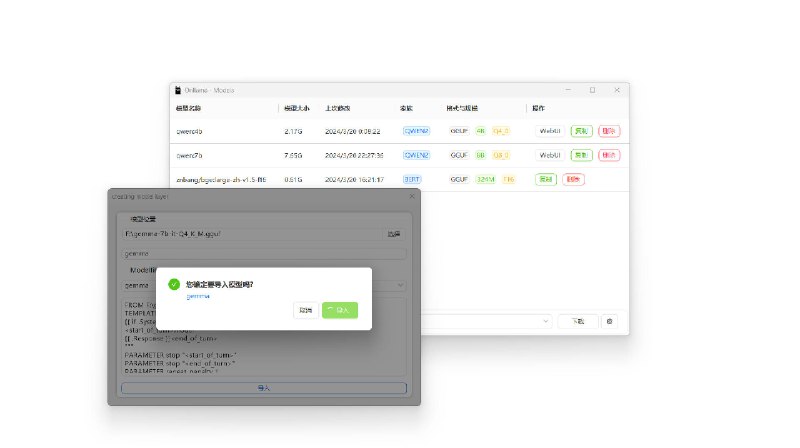Click the GGUF format tag for qwenc7b
Viewport: 800px width, 448px height.
[x=459, y=155]
